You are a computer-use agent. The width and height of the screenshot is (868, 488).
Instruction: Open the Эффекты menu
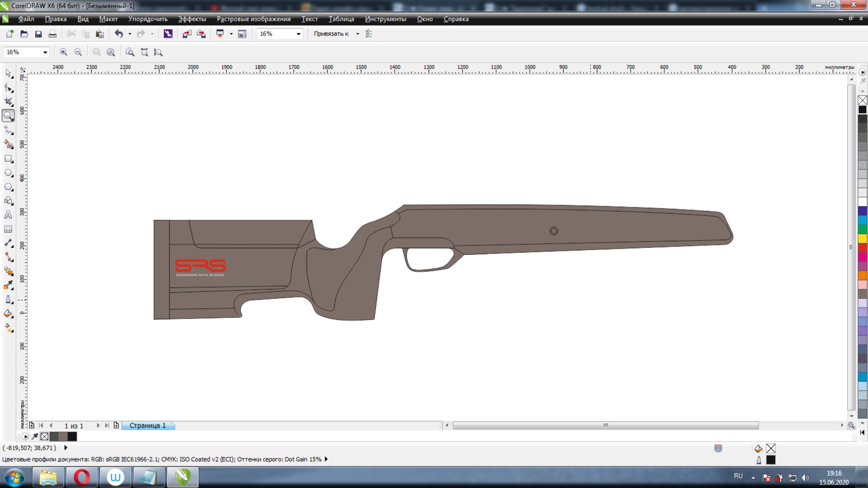(192, 19)
